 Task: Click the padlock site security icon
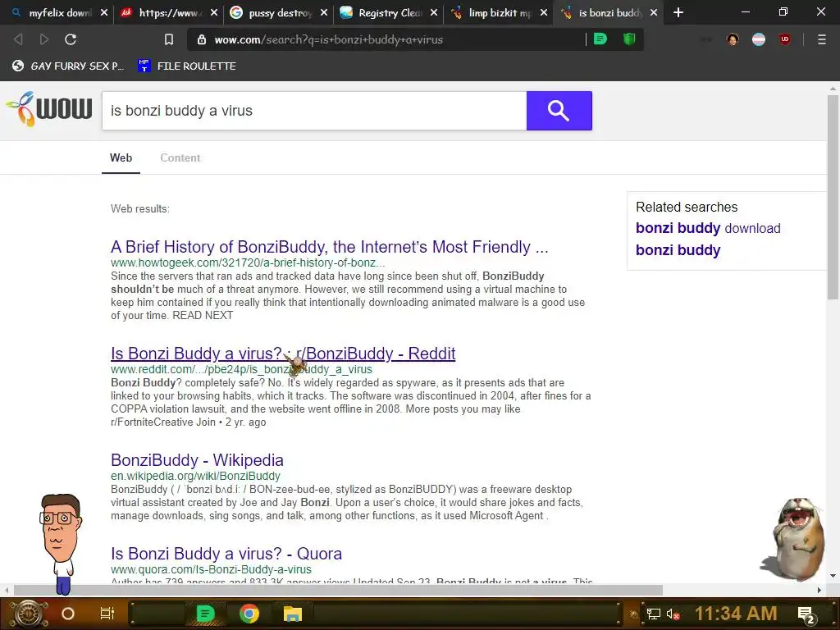(x=202, y=39)
